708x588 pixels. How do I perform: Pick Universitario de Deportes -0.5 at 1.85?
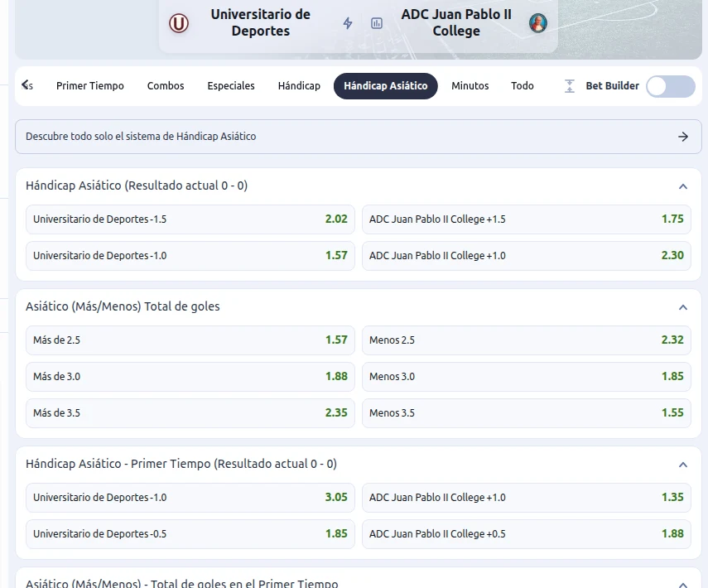(190, 534)
